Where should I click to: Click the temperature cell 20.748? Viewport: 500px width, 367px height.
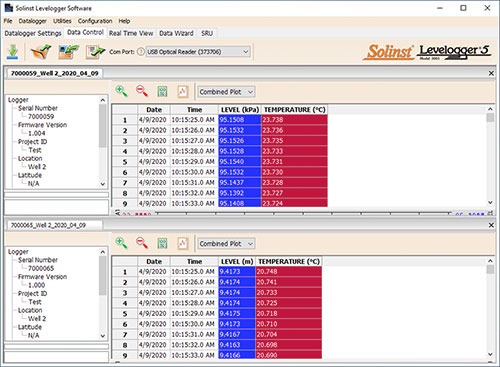pyautogui.click(x=289, y=272)
